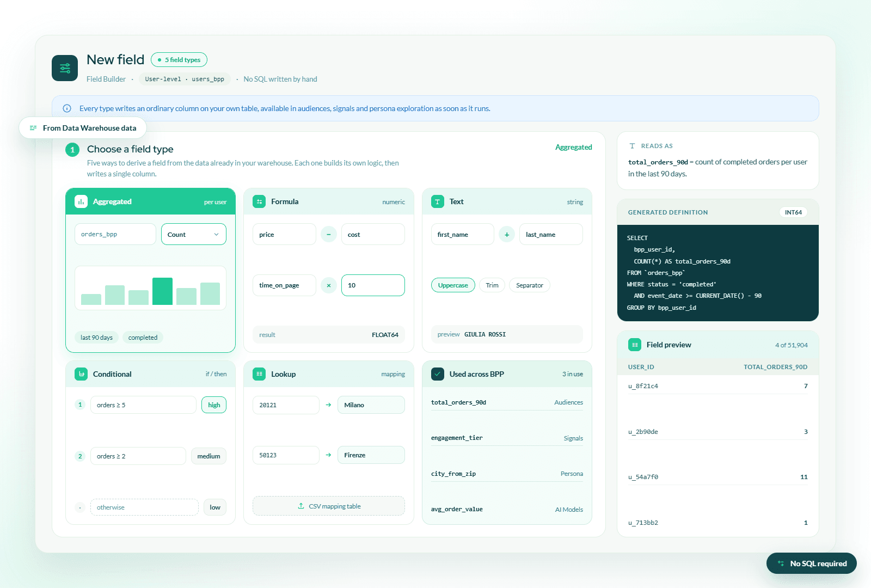Screen dimensions: 871x588
Task: Open the Count aggregation dropdown
Action: pos(194,235)
